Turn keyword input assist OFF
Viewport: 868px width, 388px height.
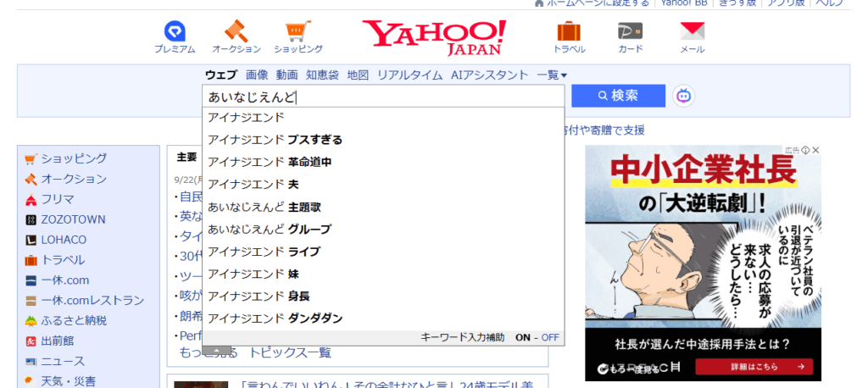coord(550,337)
